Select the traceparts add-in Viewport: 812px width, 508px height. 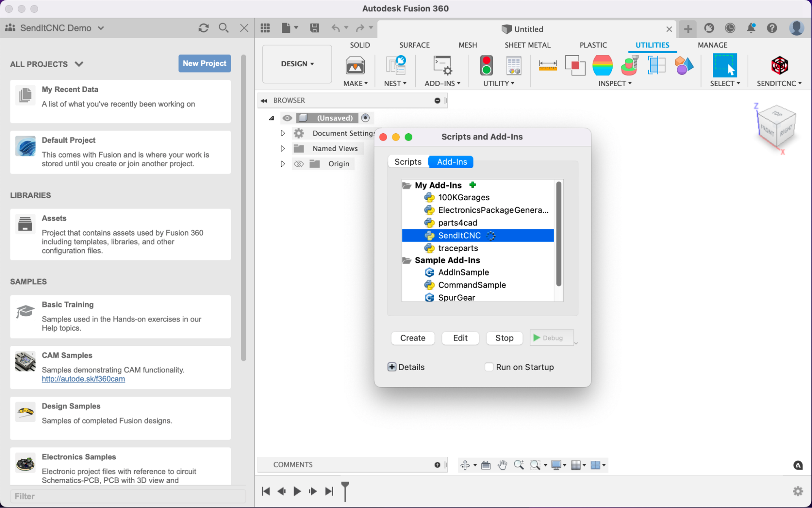click(x=458, y=248)
